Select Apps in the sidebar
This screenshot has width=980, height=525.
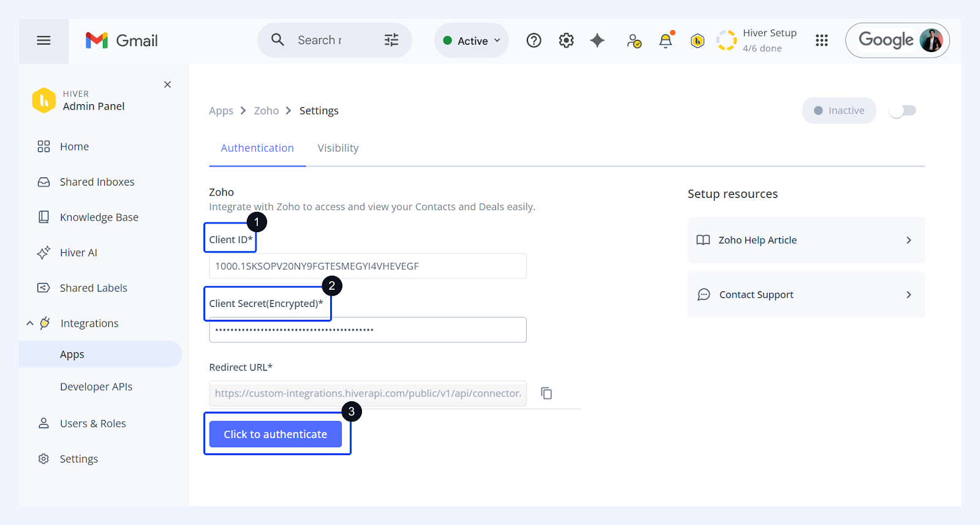coord(100,354)
